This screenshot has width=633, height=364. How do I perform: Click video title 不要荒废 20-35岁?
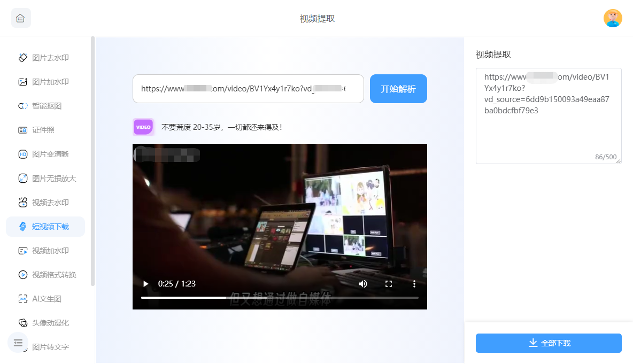222,127
